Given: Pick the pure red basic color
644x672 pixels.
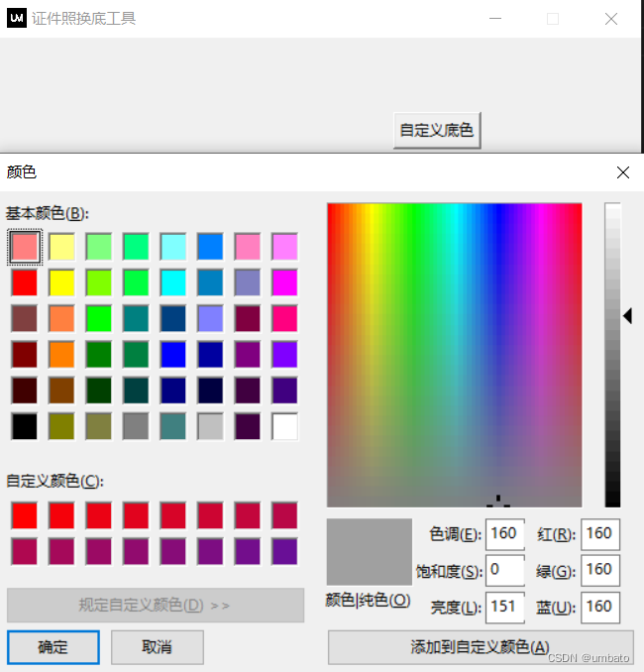Looking at the screenshot, I should point(25,282).
